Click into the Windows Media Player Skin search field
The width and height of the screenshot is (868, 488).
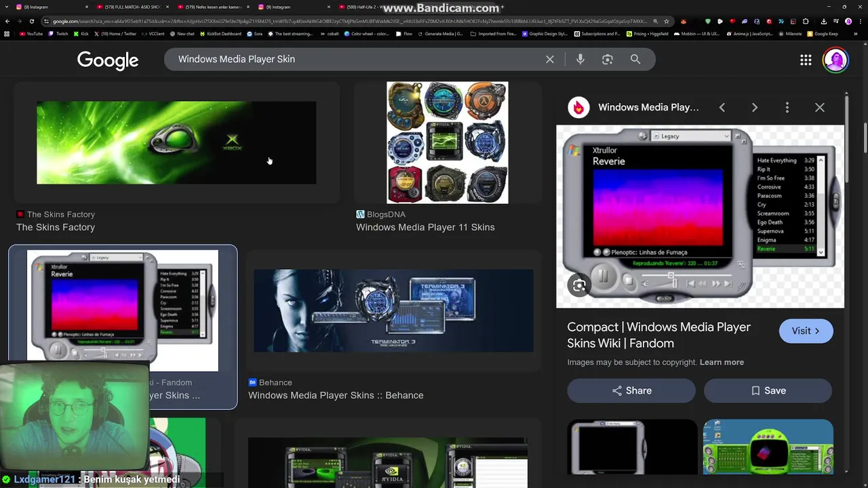[x=353, y=59]
